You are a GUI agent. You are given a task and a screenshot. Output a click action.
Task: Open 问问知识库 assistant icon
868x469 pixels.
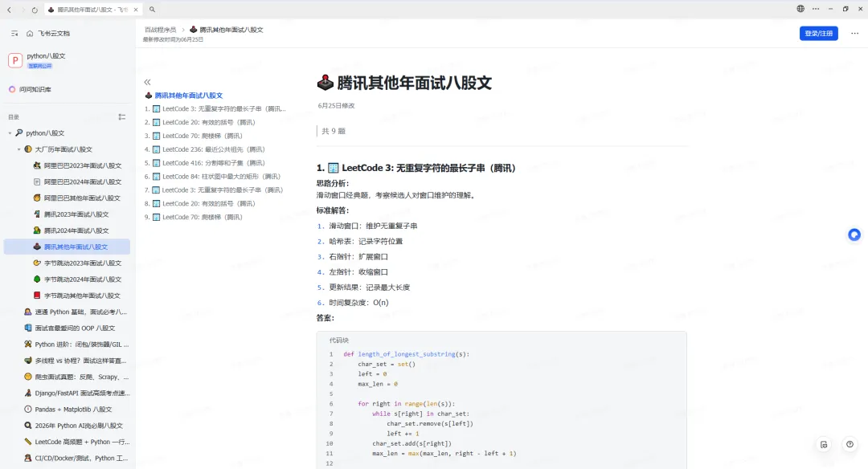tap(11, 89)
